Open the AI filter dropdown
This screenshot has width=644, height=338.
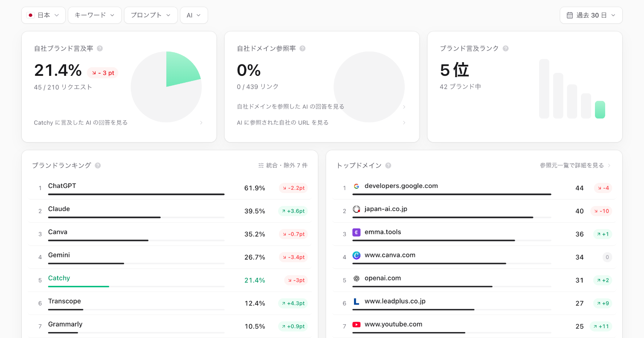[194, 15]
